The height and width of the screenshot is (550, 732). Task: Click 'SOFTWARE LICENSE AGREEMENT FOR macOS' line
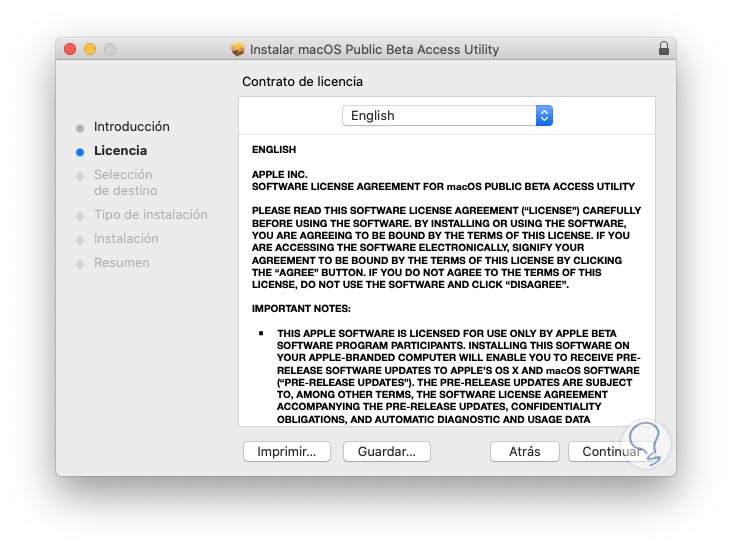(x=443, y=187)
